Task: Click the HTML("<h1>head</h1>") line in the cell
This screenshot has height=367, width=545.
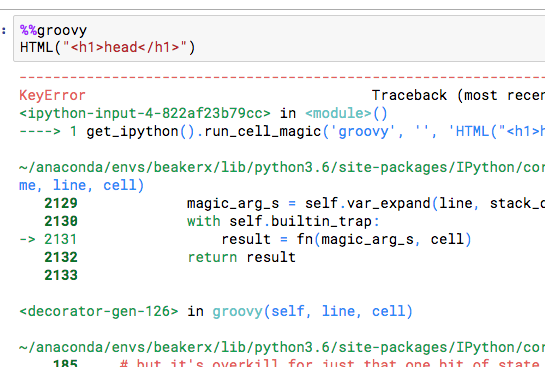Action: click(108, 47)
